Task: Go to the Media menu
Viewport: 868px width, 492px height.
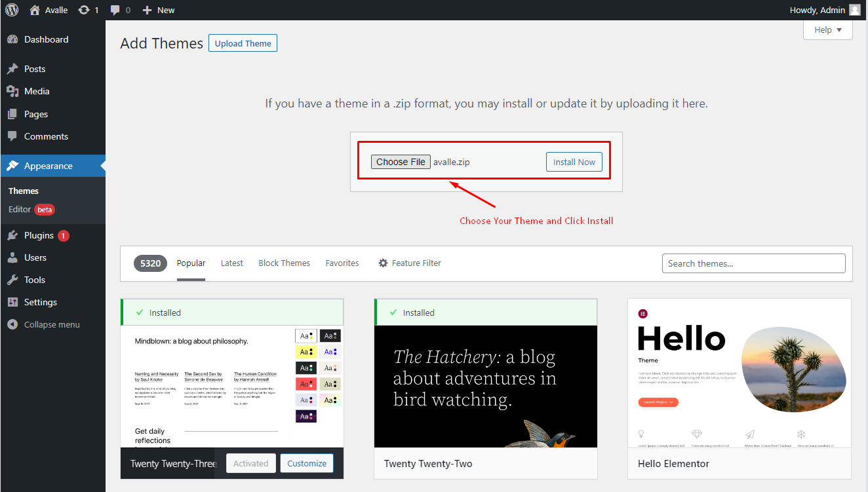Action: pos(52,91)
